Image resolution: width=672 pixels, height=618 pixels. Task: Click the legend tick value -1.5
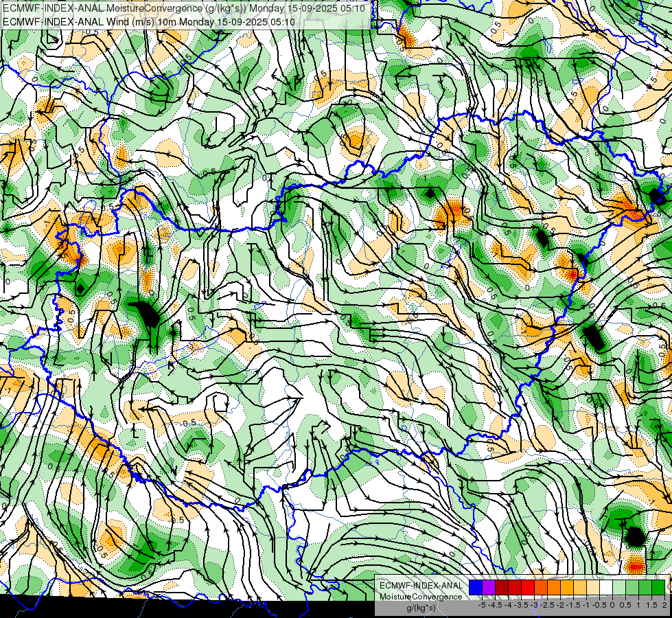[x=573, y=605]
